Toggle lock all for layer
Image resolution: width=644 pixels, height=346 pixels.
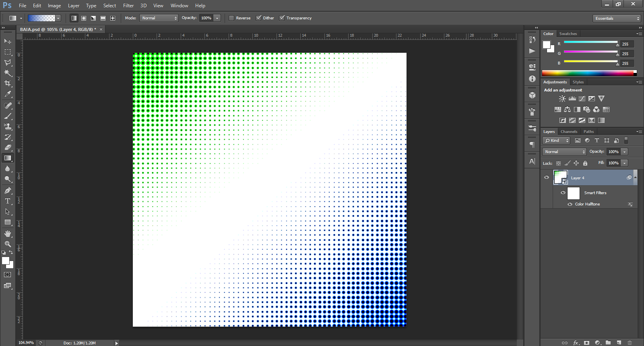point(585,163)
